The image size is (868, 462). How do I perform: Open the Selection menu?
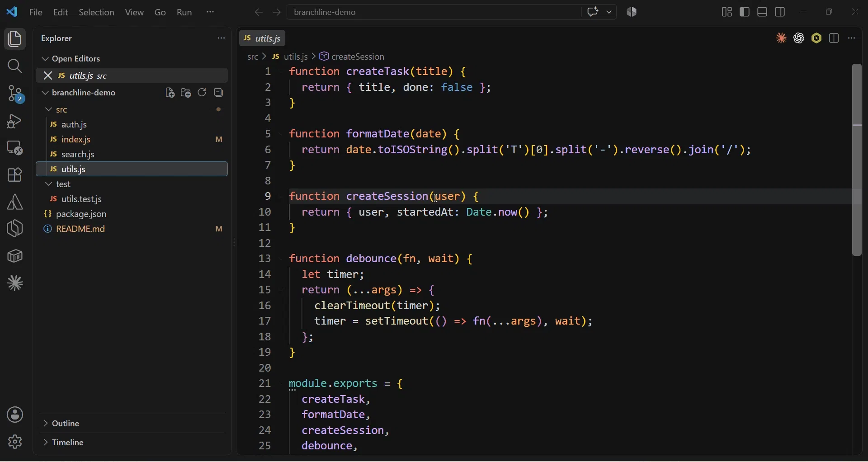(97, 13)
